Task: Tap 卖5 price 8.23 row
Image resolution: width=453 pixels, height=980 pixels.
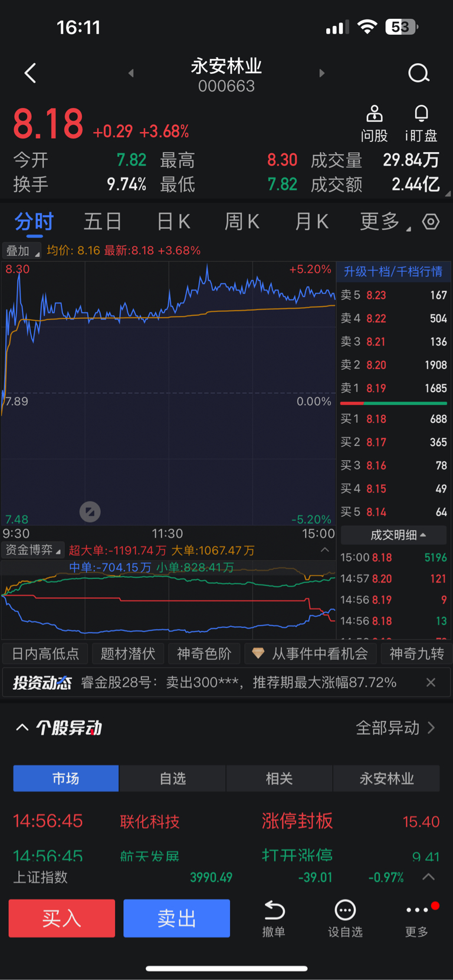Action: pyautogui.click(x=393, y=295)
